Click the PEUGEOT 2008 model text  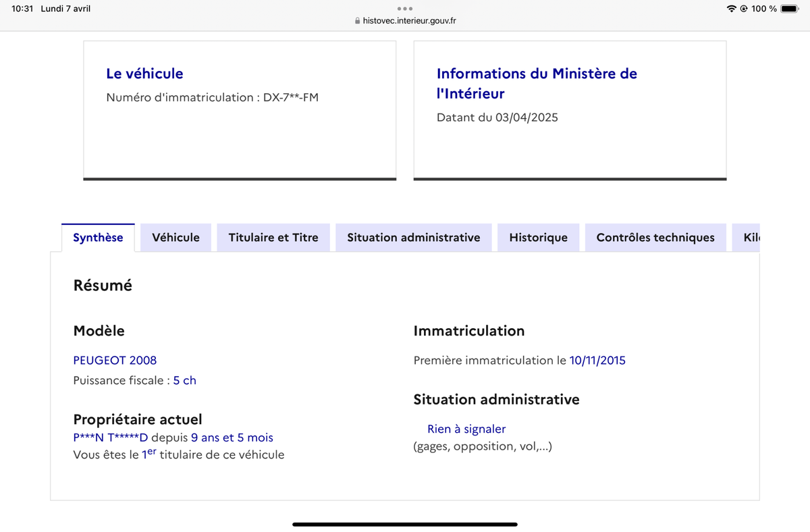coord(115,361)
